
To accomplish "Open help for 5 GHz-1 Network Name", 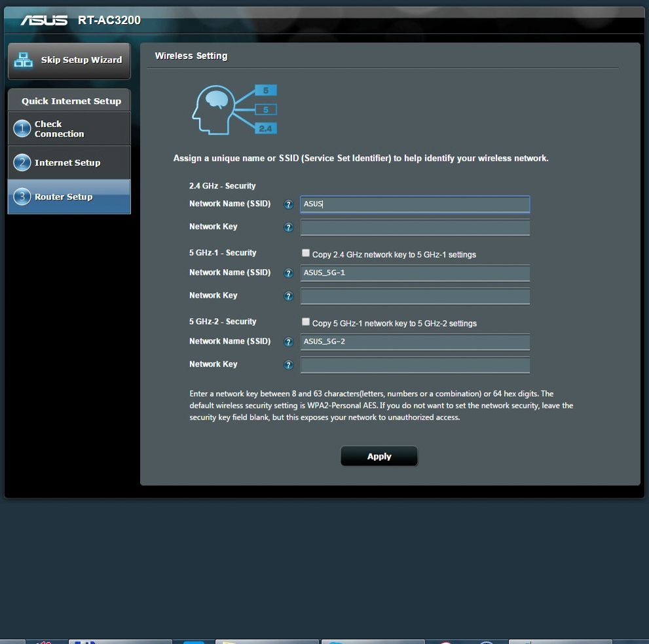I will pos(288,274).
